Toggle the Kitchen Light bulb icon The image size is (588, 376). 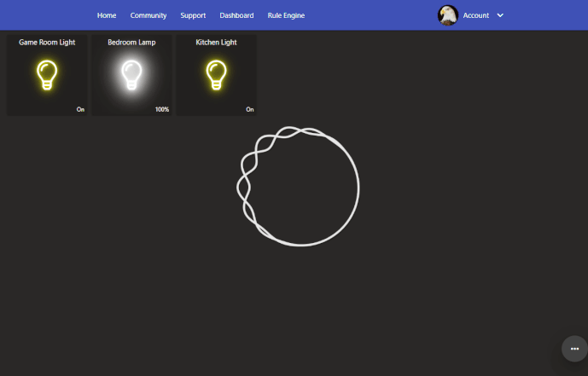point(216,75)
